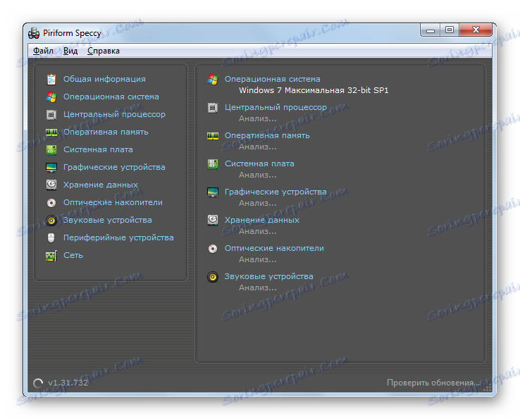This screenshot has width=520, height=420.
Task: Click the speaker icon beside sidebar Звуковые устройства
Action: [x=51, y=221]
